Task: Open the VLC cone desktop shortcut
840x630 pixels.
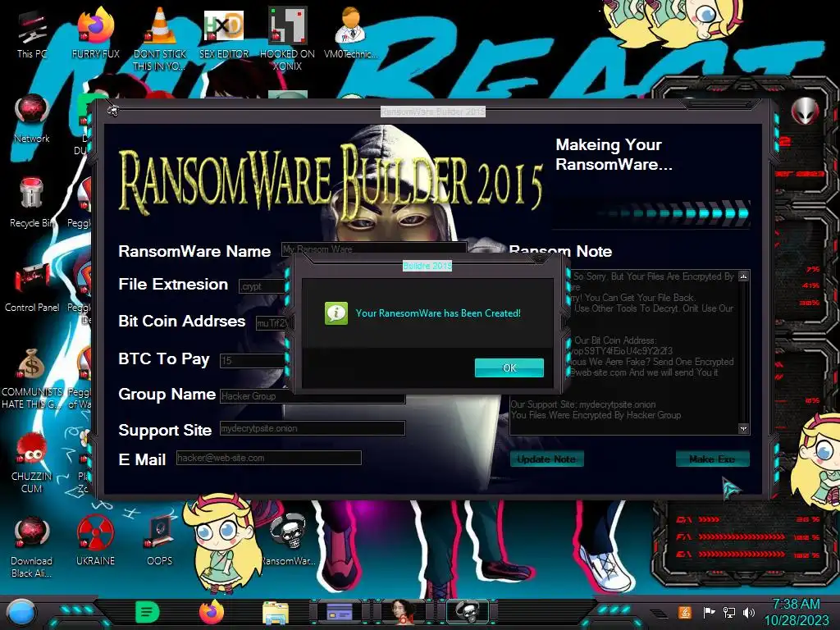Action: pyautogui.click(x=160, y=40)
